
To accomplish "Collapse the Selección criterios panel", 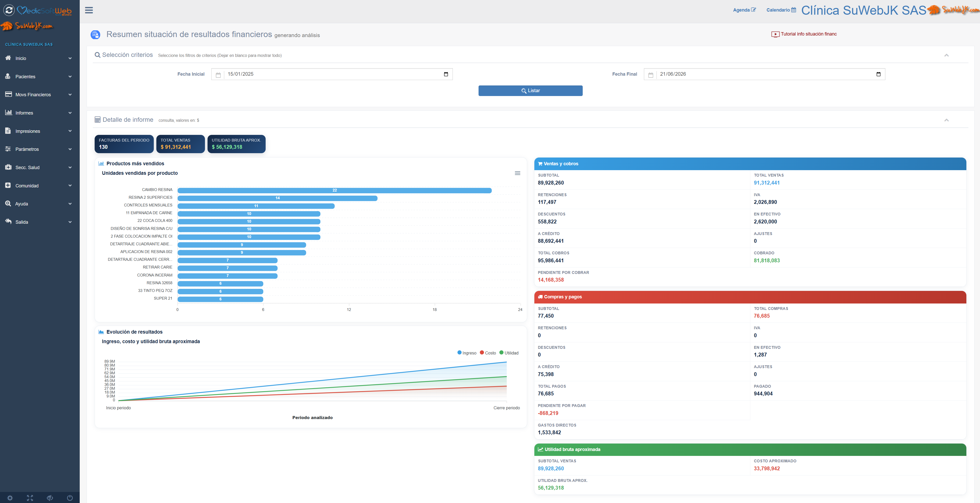I will (x=947, y=55).
